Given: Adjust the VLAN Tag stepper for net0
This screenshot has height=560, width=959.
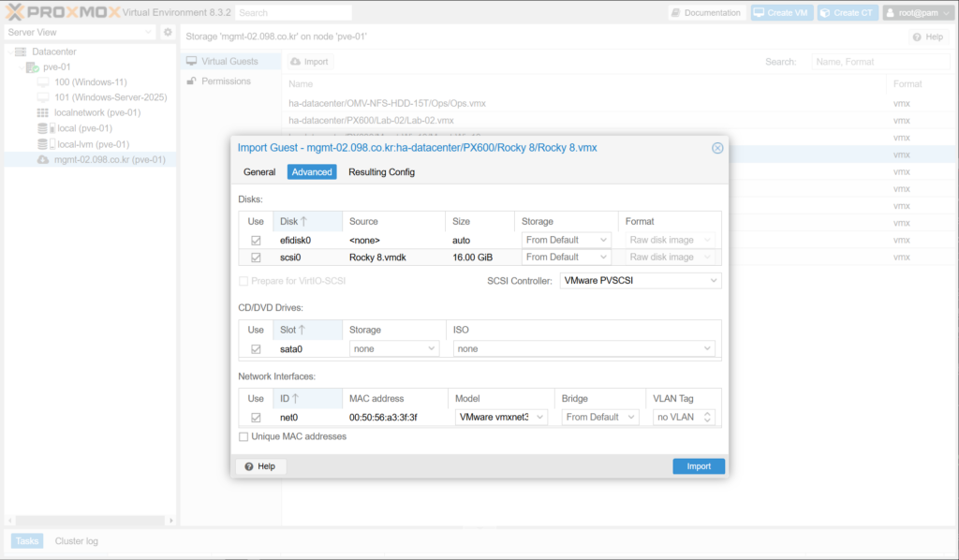Looking at the screenshot, I should tap(708, 418).
